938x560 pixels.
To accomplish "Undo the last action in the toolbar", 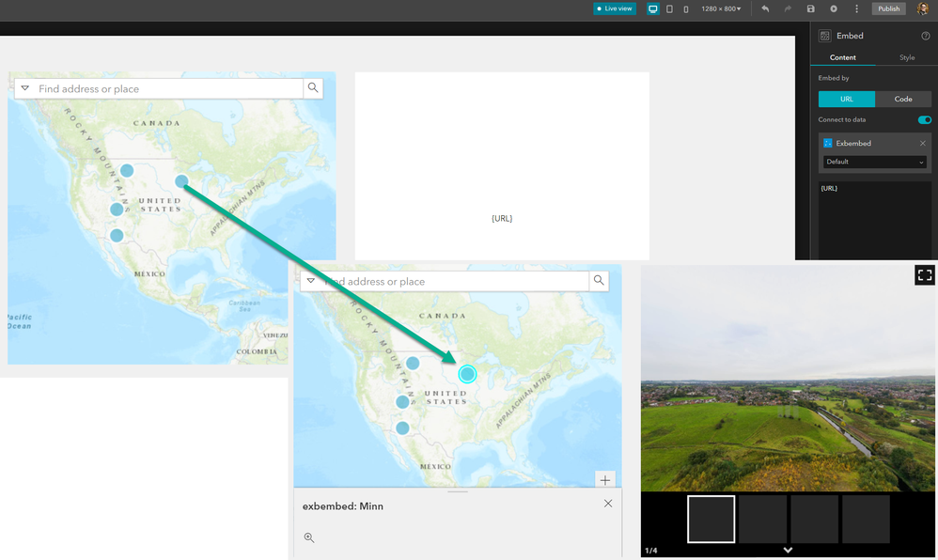I will pos(765,9).
